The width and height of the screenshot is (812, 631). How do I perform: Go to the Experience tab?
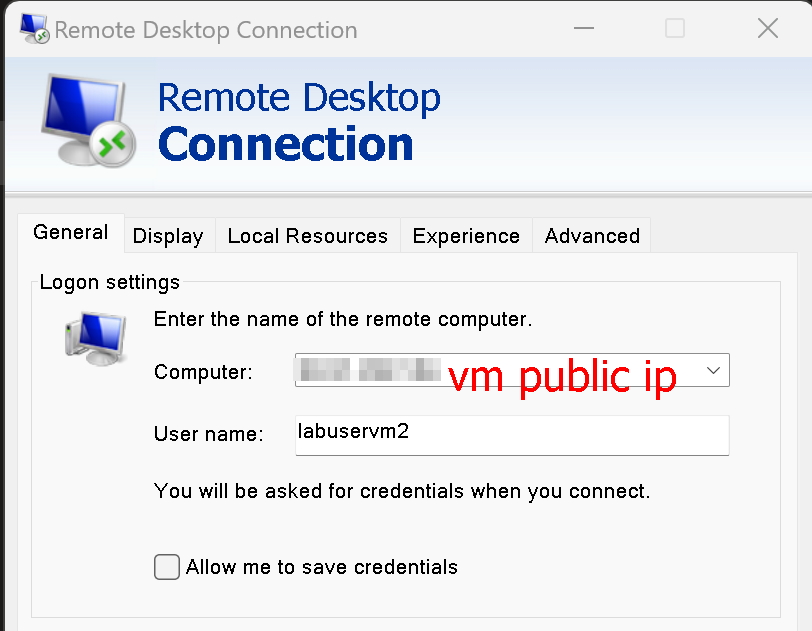[466, 236]
